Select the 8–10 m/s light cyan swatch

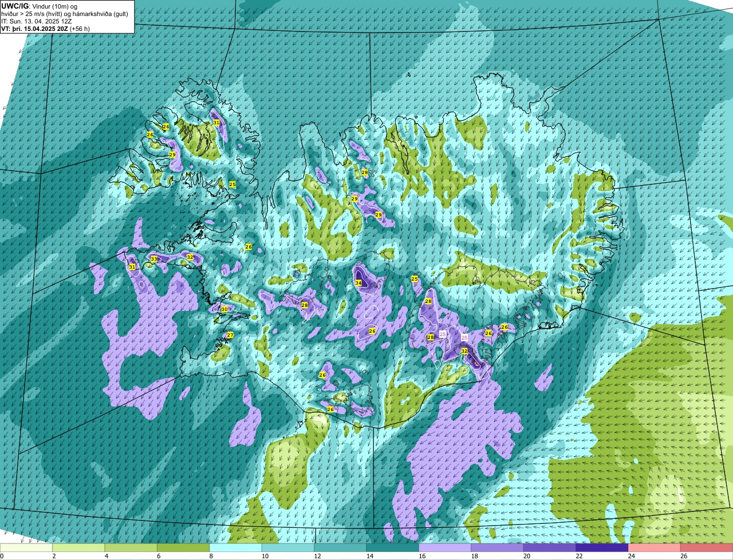(236, 547)
